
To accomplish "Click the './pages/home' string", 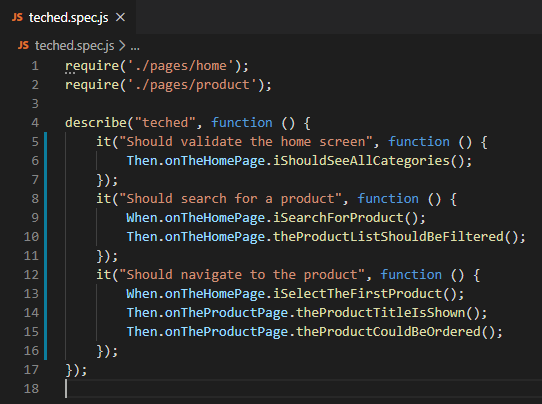I will [x=180, y=66].
